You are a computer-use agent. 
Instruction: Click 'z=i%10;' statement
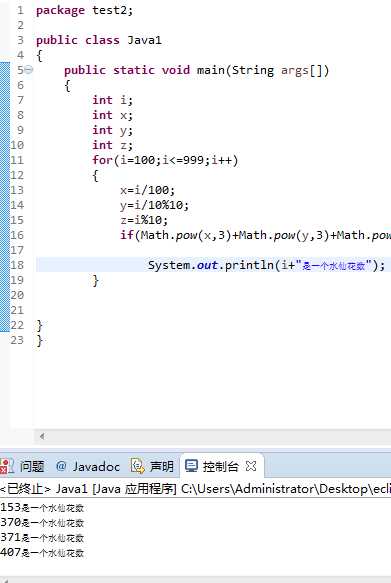pos(144,220)
